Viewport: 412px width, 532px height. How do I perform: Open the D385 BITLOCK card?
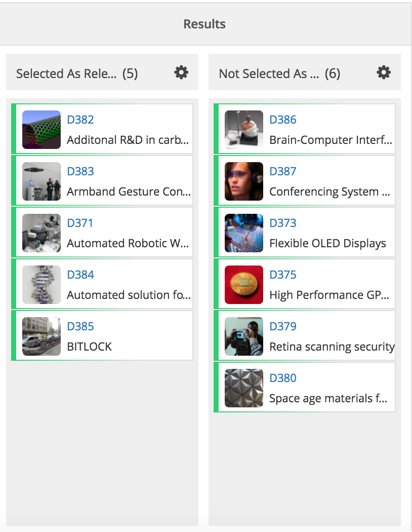click(102, 336)
